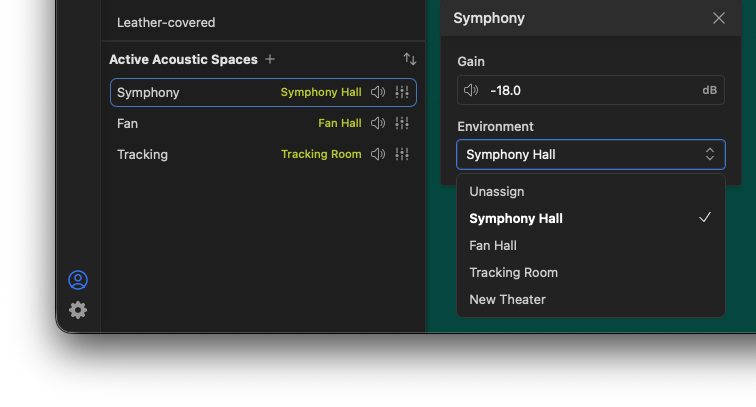The height and width of the screenshot is (407, 756).
Task: Open mixer sliders icon for Fan row
Action: 402,123
